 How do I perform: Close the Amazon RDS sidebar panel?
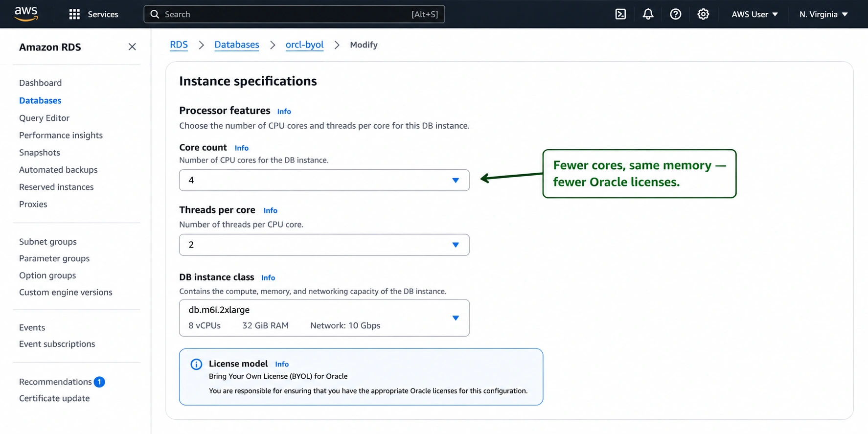tap(132, 47)
